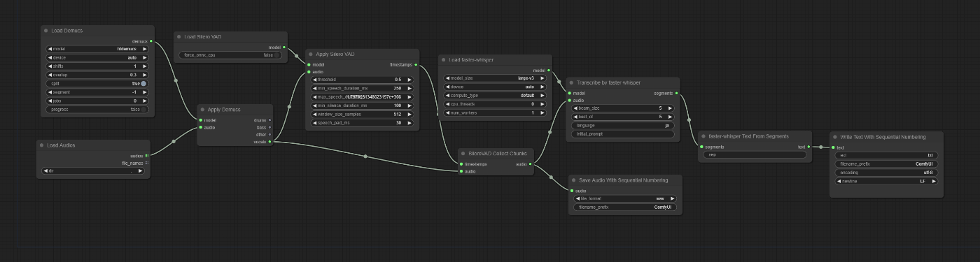Edit the ext field showing .txt
The height and width of the screenshot is (262, 980).
tap(886, 155)
